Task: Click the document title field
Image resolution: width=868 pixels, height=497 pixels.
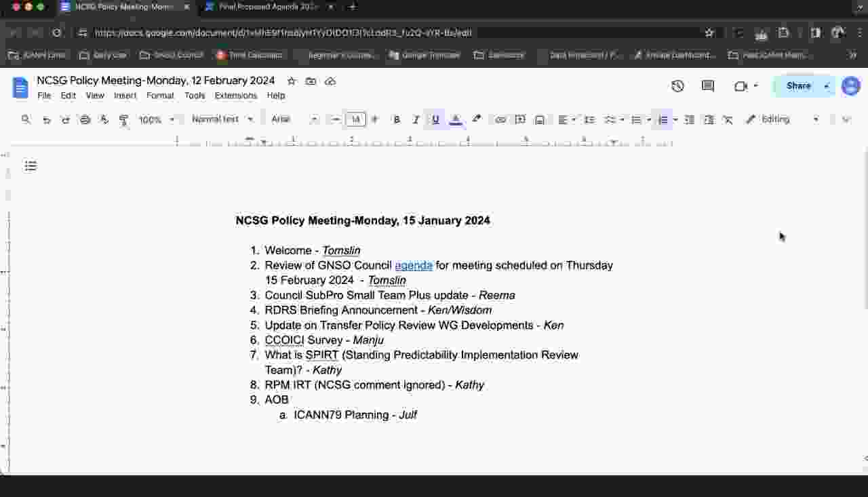Action: pos(156,81)
